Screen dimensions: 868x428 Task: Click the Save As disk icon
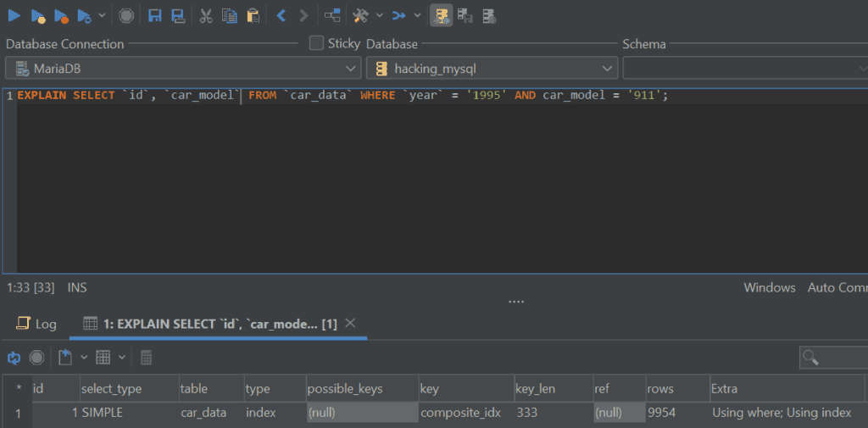[178, 15]
